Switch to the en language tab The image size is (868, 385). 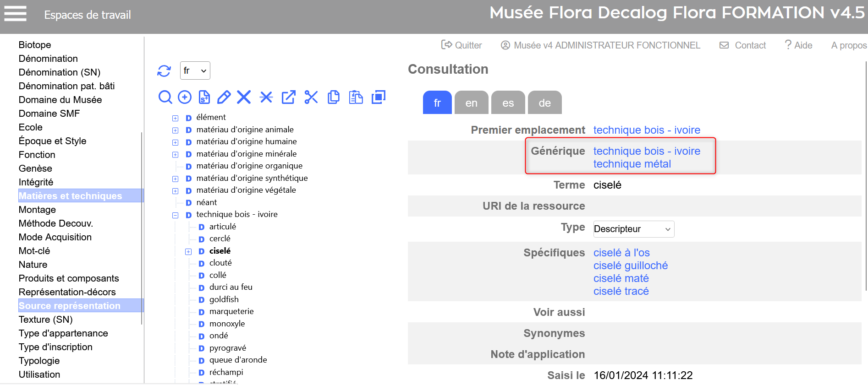pos(471,103)
